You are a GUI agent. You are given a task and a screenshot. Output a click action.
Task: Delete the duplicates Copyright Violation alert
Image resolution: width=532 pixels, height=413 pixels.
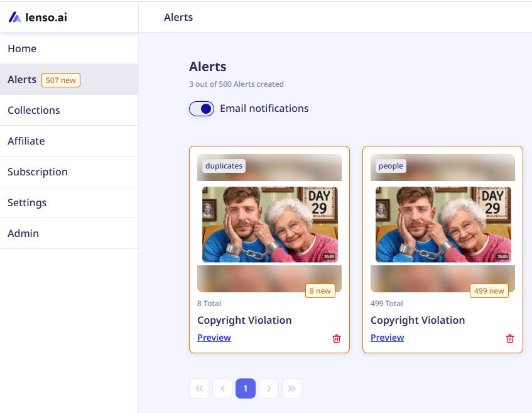336,339
